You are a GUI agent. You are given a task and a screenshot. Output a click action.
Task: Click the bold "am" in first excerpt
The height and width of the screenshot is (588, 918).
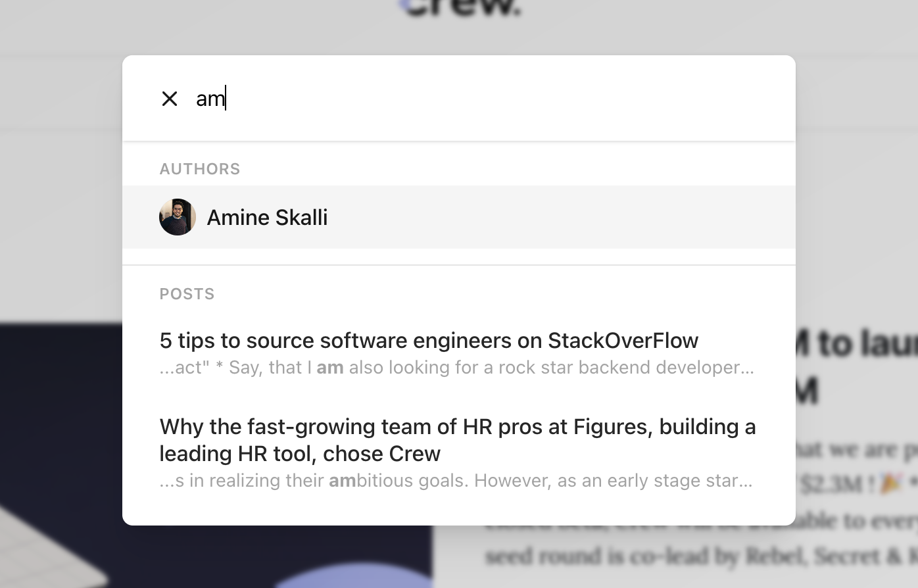click(330, 368)
